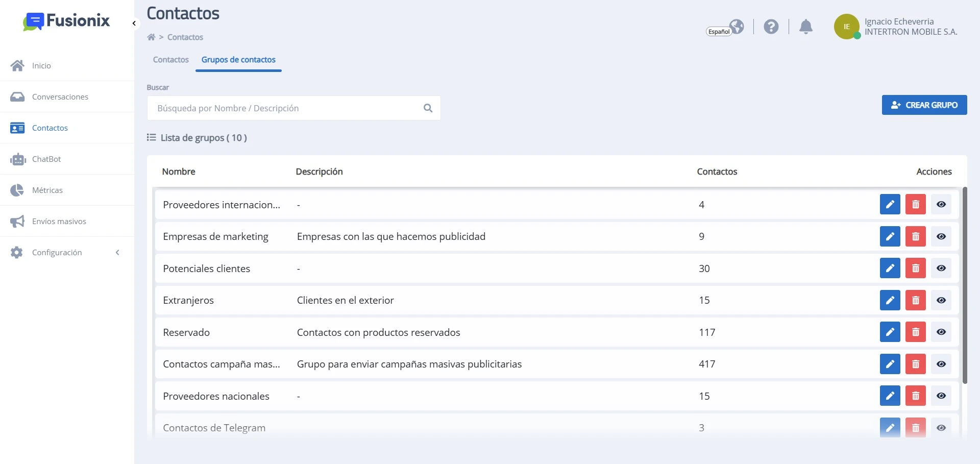The height and width of the screenshot is (464, 980).
Task: Delete the Contactos campaña masiva group
Action: click(915, 364)
